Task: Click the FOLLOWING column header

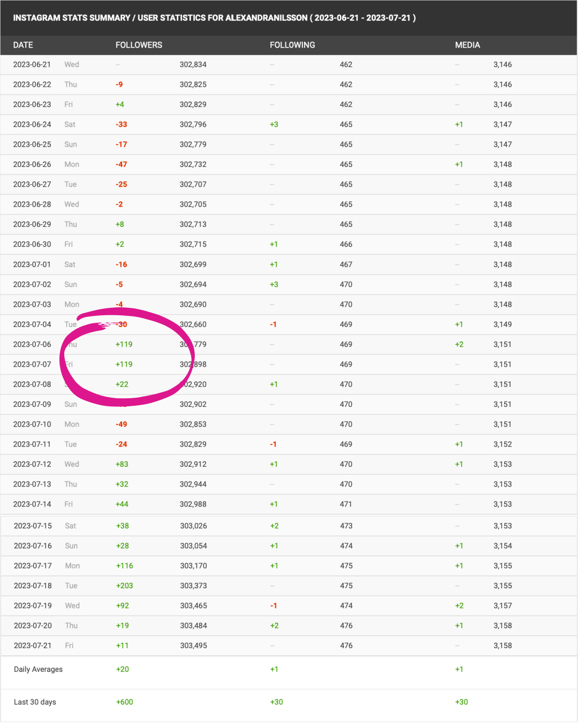Action: pos(292,45)
